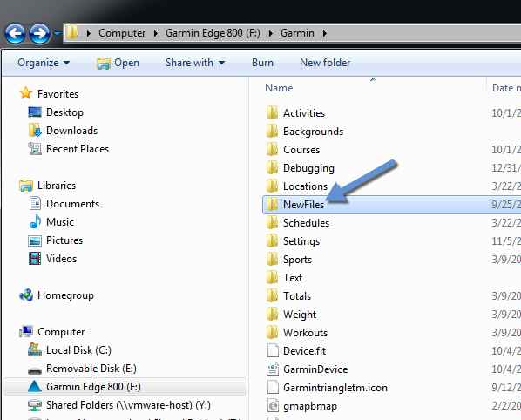The image size is (521, 420).
Task: Select the file name 'gmapbmap'
Action: pos(310,406)
